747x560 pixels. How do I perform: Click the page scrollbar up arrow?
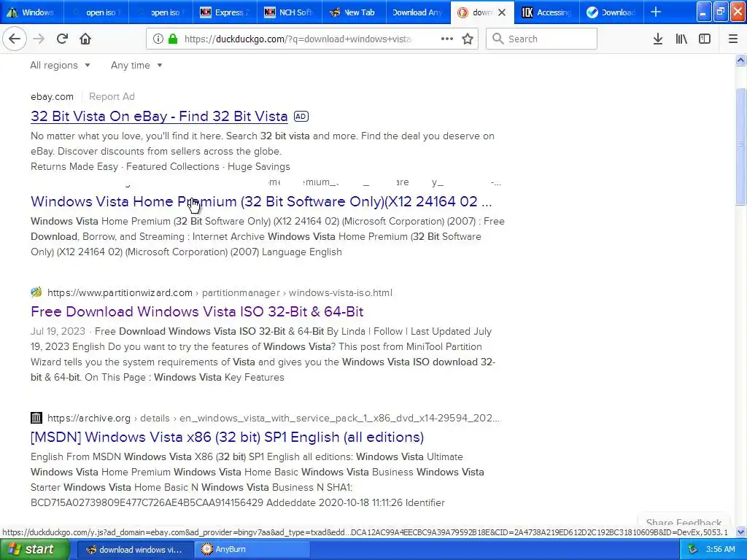(740, 60)
